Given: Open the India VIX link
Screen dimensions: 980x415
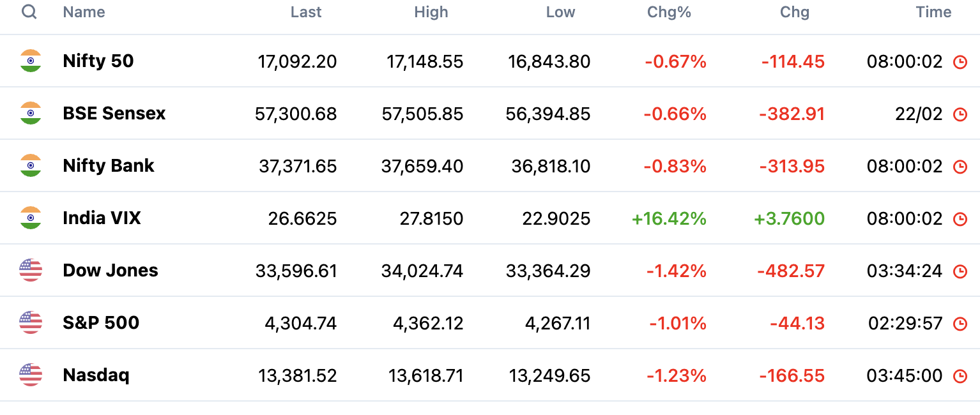Looking at the screenshot, I should point(102,218).
